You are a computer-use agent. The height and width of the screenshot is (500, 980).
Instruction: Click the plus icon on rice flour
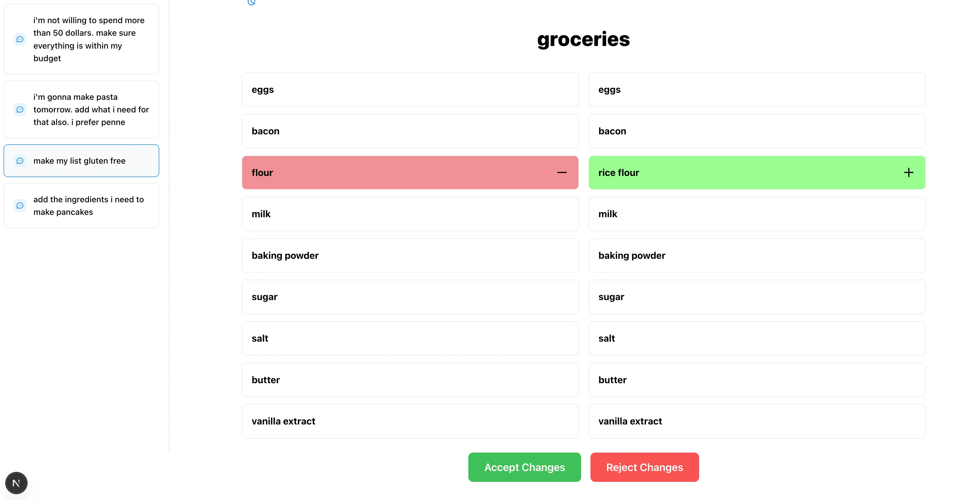(909, 173)
